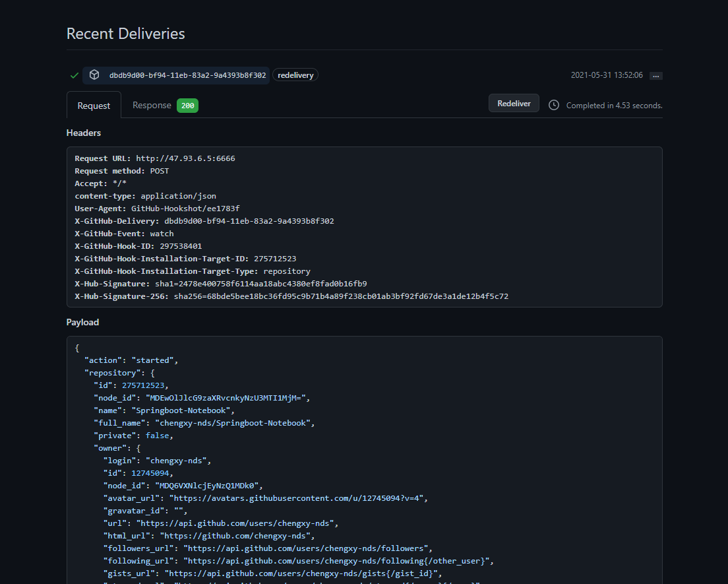The image size is (728, 584).
Task: Click the X-GitHub-Delivery header line
Action: pyautogui.click(x=204, y=221)
